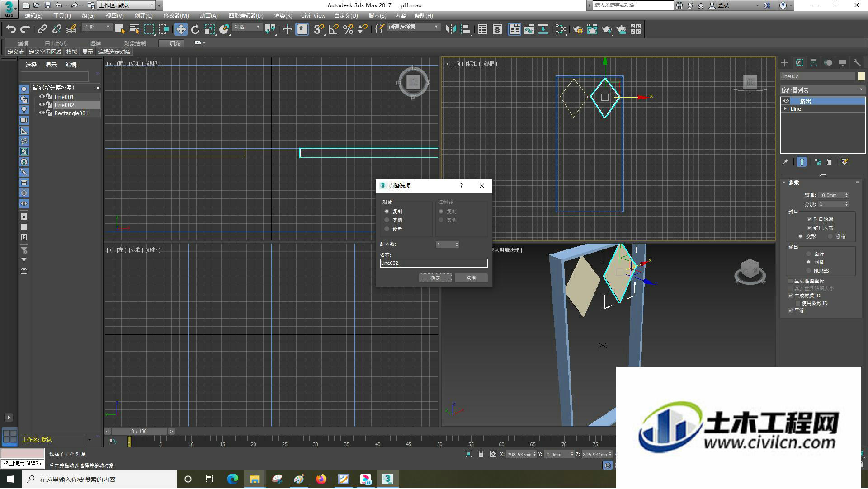The image size is (868, 489).
Task: Open the Modifiers menu
Action: pos(176,16)
